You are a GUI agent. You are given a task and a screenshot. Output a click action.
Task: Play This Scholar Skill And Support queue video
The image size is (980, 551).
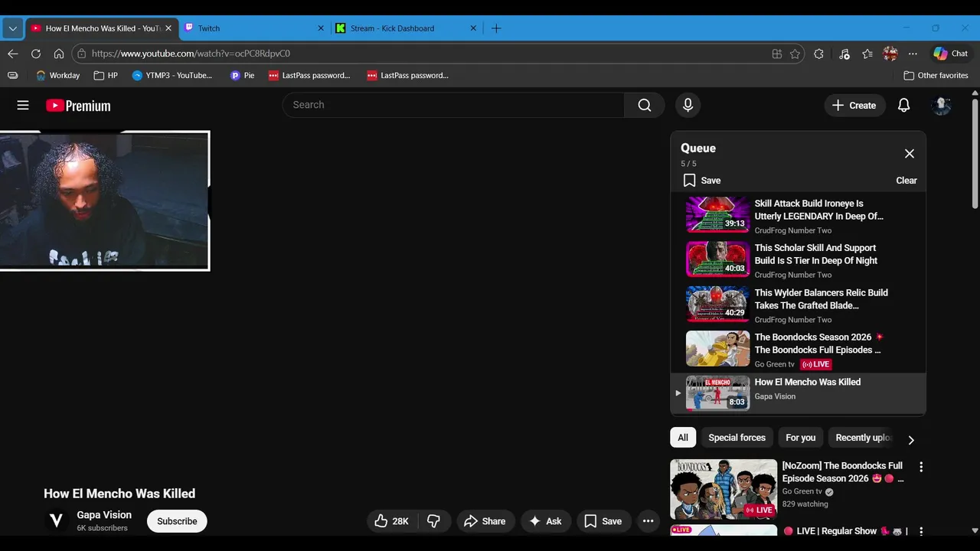pyautogui.click(x=798, y=259)
